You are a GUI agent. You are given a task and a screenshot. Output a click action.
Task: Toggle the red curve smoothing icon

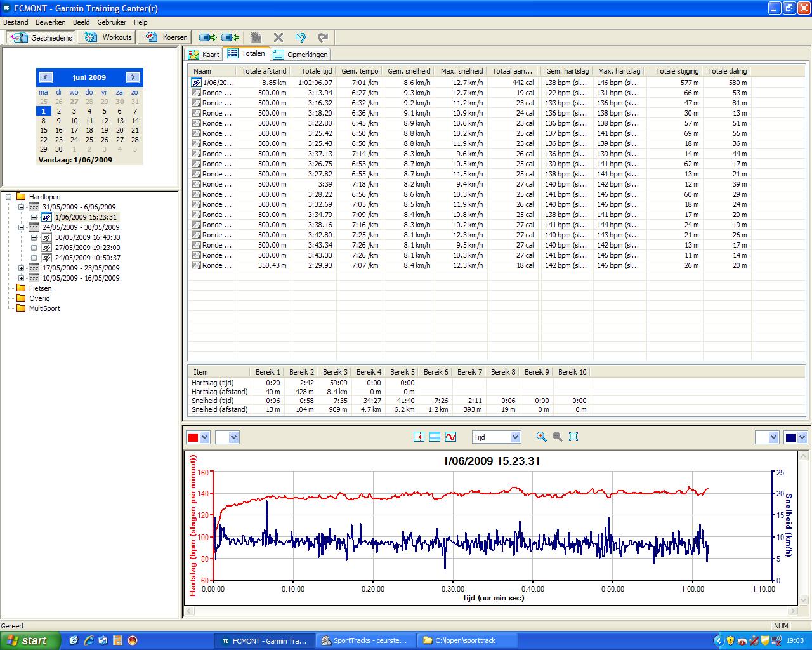450,437
